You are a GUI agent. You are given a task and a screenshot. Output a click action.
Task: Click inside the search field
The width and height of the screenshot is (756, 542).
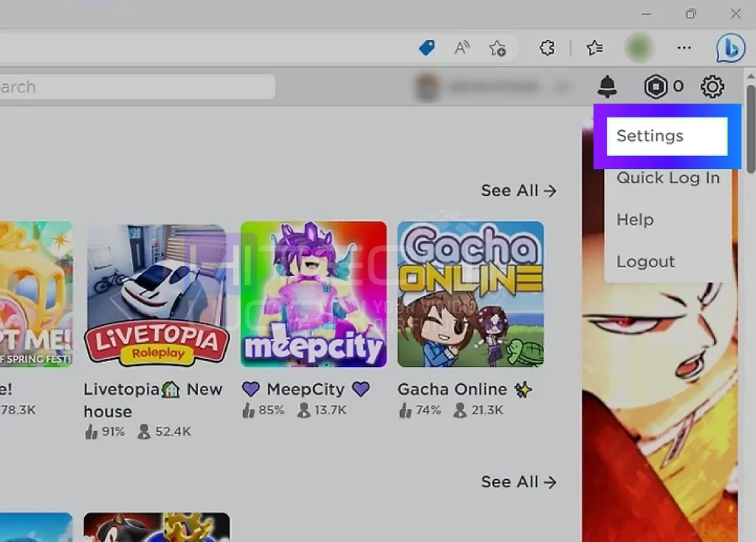click(133, 86)
